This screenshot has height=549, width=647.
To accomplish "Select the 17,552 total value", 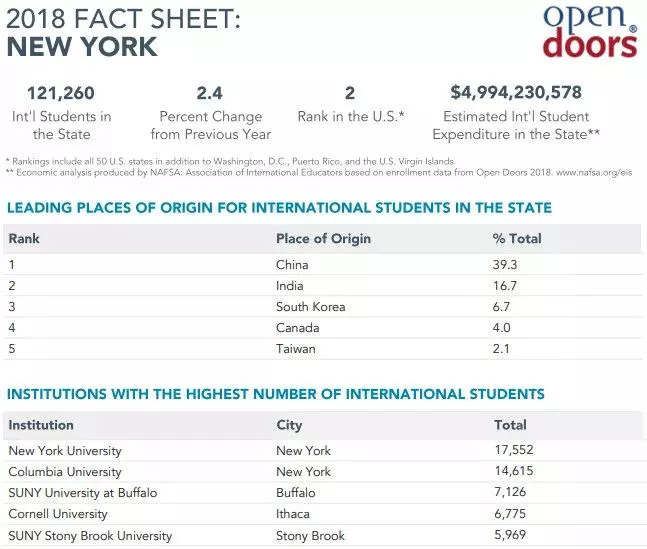I will pos(514,450).
